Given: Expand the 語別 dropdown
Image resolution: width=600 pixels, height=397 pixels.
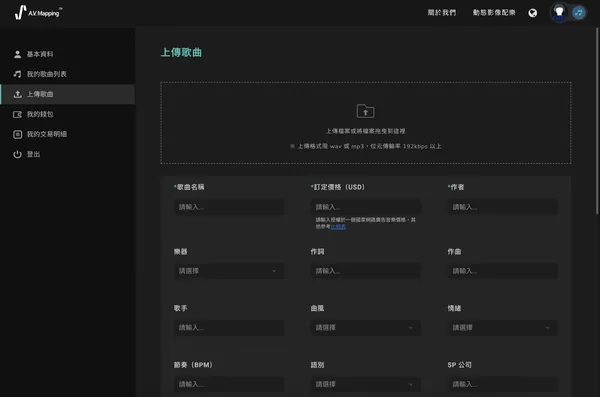Looking at the screenshot, I should coord(365,384).
